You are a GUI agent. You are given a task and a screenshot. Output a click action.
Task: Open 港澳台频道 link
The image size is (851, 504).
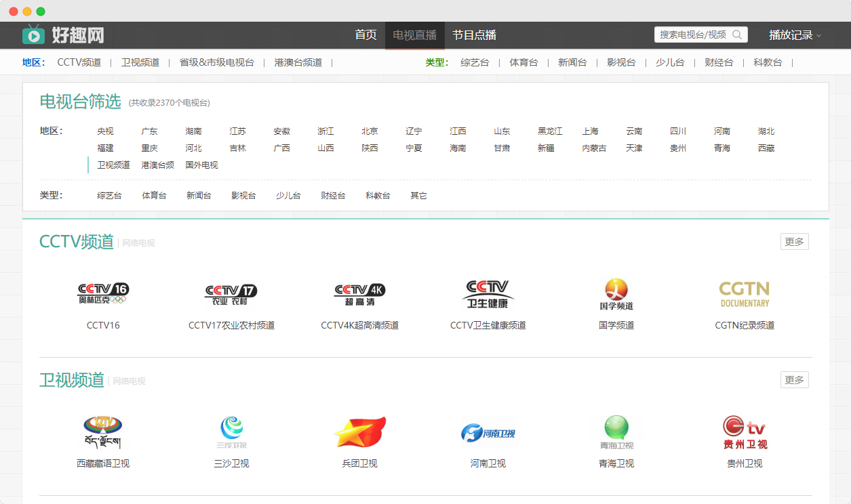(298, 62)
